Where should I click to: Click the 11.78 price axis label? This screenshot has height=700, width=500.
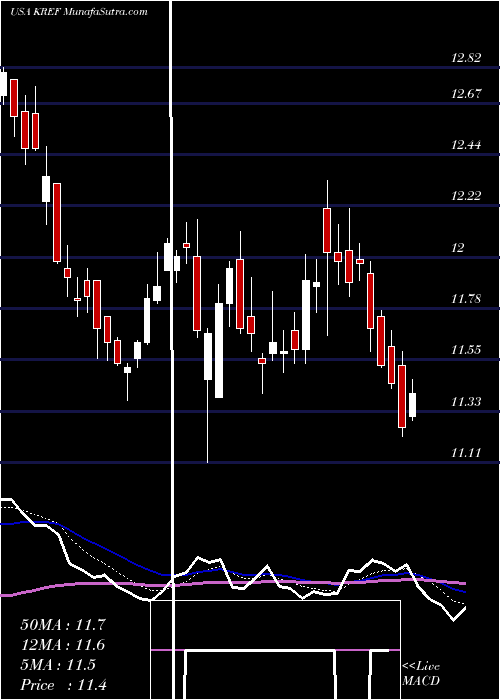pos(466,299)
